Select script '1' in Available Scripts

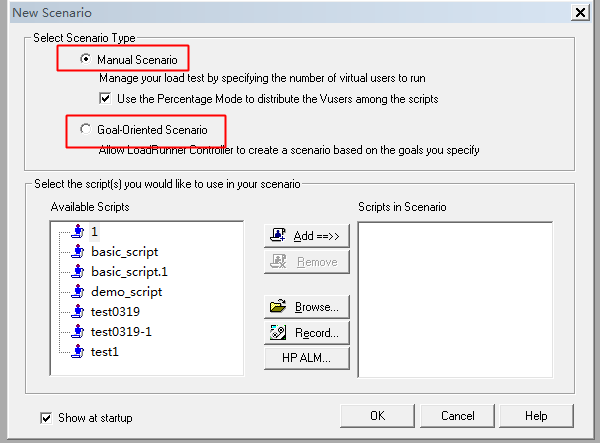[94, 232]
